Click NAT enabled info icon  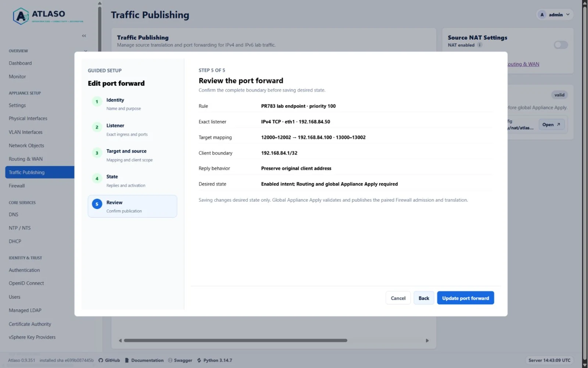tap(480, 45)
